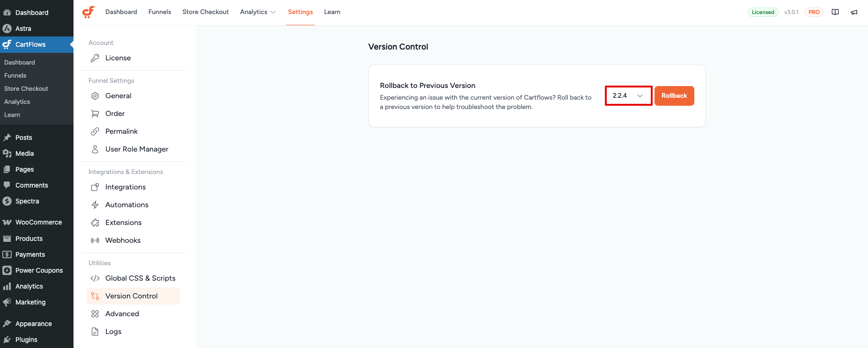Click the WooCommerce icon in sidebar
The image size is (868, 348).
pos(7,222)
